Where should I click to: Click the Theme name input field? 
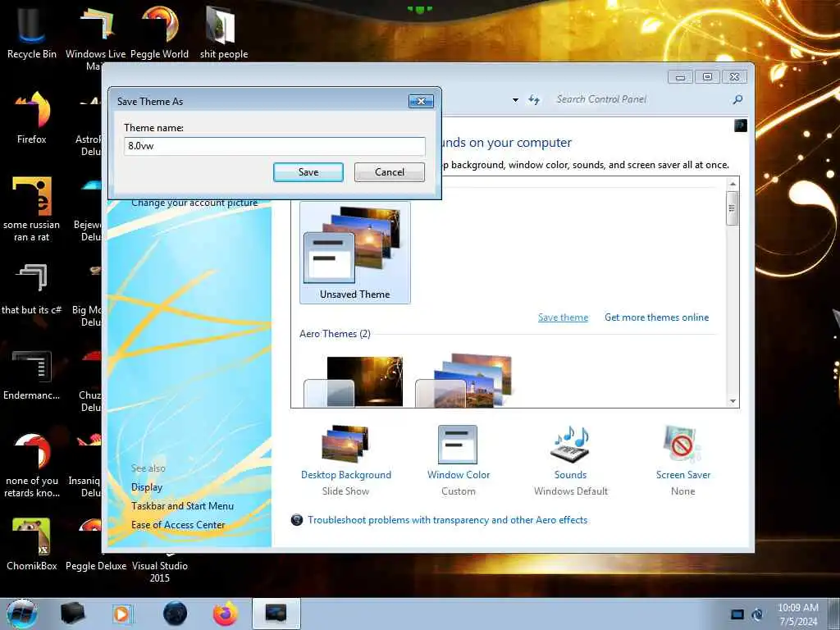[274, 146]
